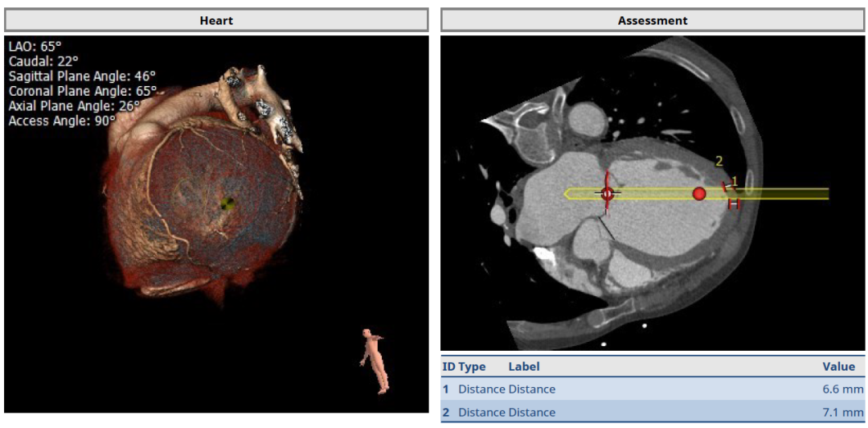Select the Heart panel title bar
This screenshot has height=428, width=868.
click(215, 21)
